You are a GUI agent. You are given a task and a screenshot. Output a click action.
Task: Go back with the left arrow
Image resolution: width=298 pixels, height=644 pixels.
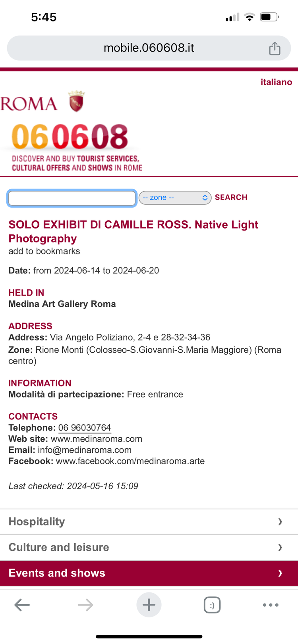(22, 605)
